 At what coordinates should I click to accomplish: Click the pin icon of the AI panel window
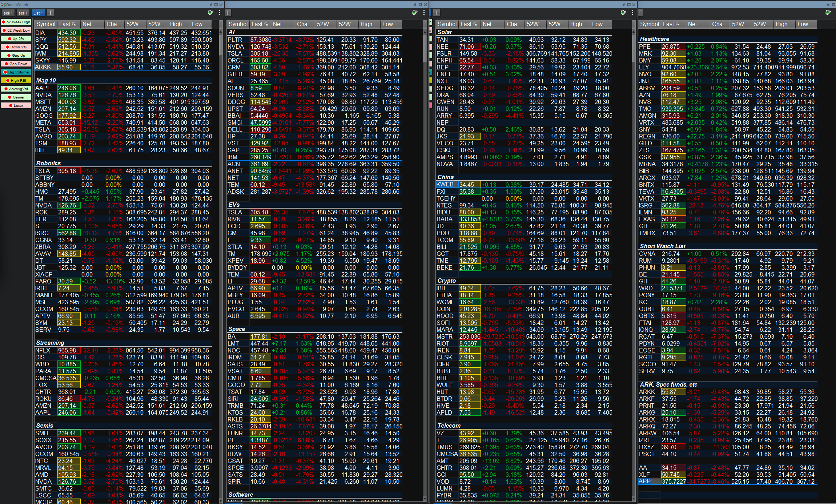tap(415, 4)
